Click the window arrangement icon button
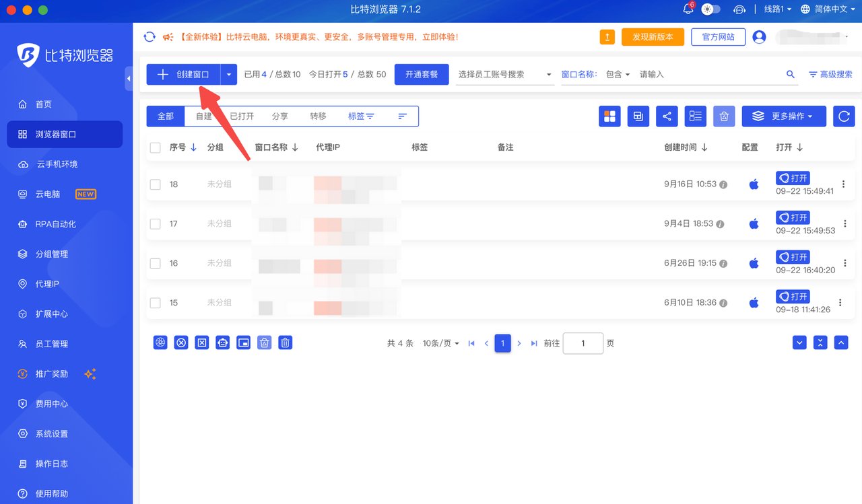This screenshot has height=504, width=862. click(x=638, y=116)
